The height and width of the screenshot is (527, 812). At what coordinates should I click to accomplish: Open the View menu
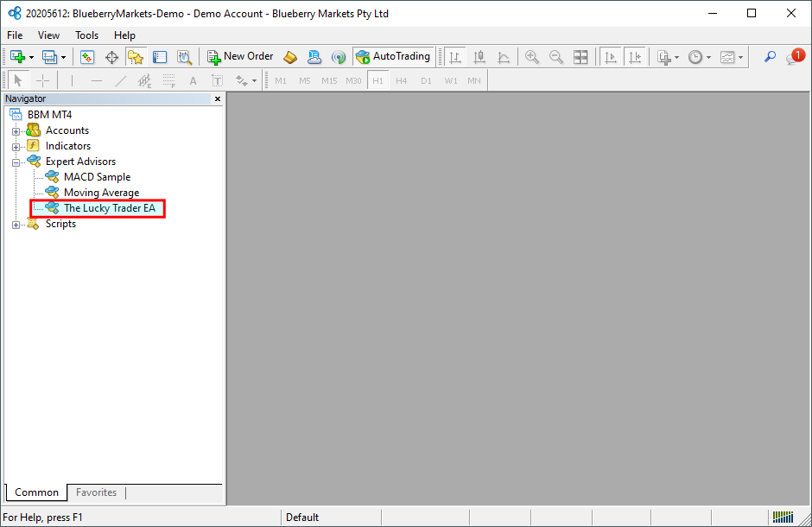(x=48, y=35)
